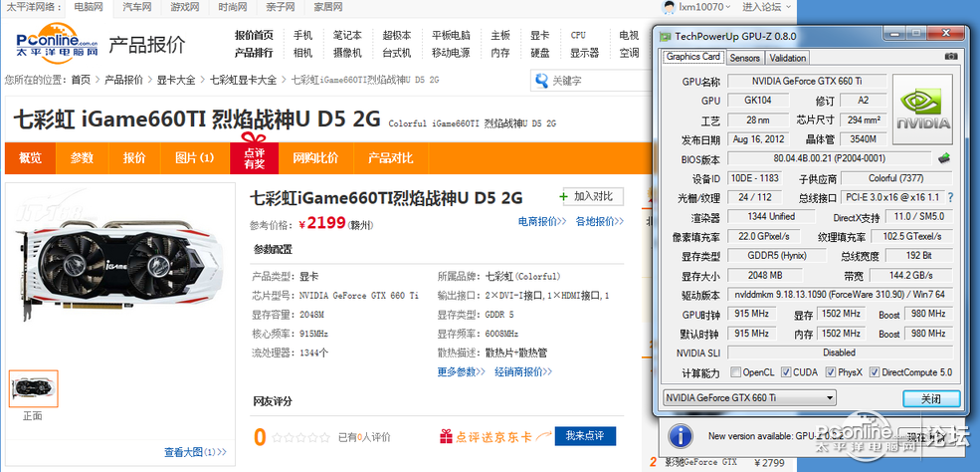
Task: Open 家居网 in top bar
Action: tap(328, 8)
